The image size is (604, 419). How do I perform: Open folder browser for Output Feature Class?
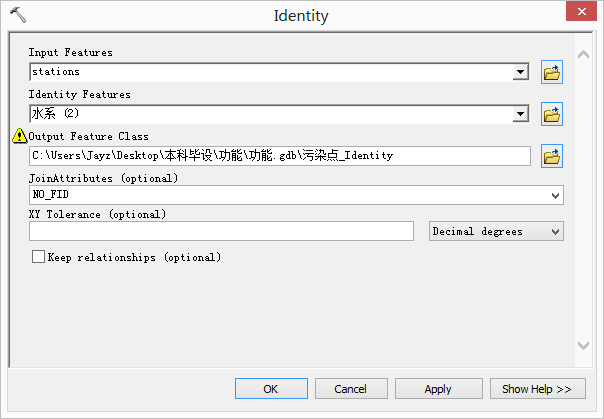[552, 156]
